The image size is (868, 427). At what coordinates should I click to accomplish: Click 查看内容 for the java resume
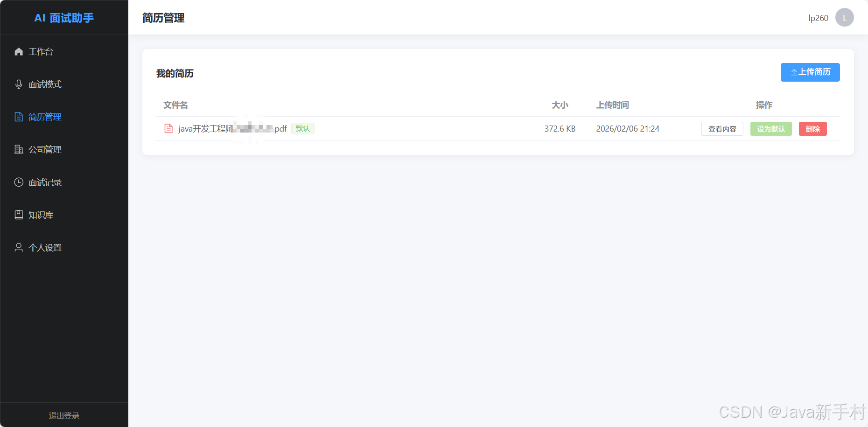click(x=722, y=129)
